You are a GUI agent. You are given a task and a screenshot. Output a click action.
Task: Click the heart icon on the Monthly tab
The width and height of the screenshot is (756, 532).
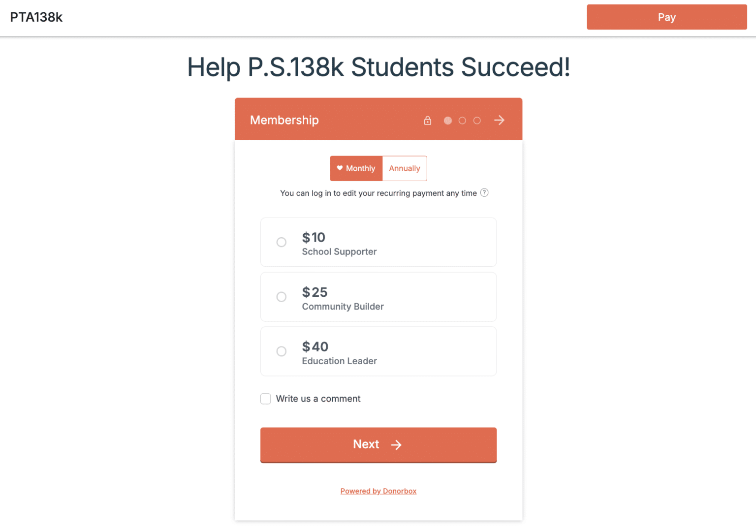340,168
